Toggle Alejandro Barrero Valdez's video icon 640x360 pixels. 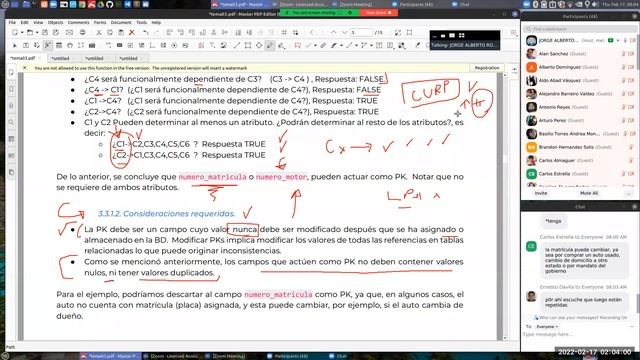tap(631, 94)
